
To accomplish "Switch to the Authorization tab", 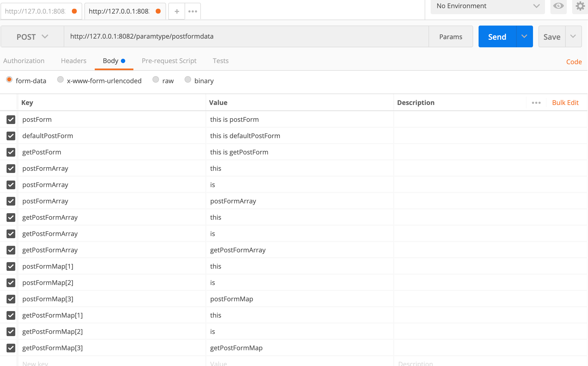I will coord(24,61).
